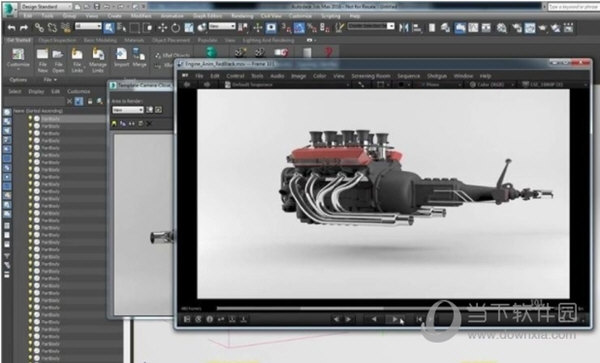Open the Edit menu in 3ds Max
Screen dimensions: 600x363
pyautogui.click(x=28, y=16)
